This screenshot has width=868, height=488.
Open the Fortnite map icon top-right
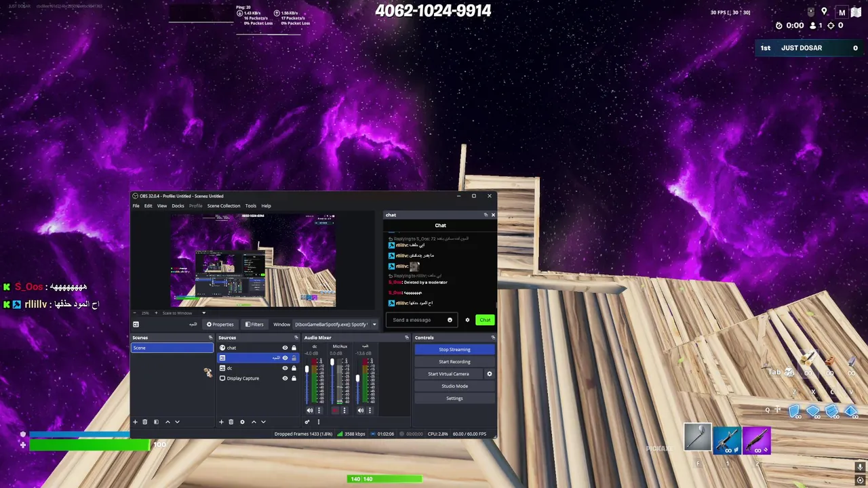857,12
